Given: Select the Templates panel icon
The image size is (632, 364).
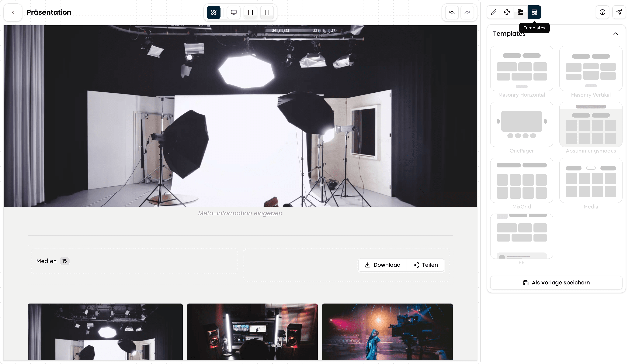Looking at the screenshot, I should click(534, 12).
